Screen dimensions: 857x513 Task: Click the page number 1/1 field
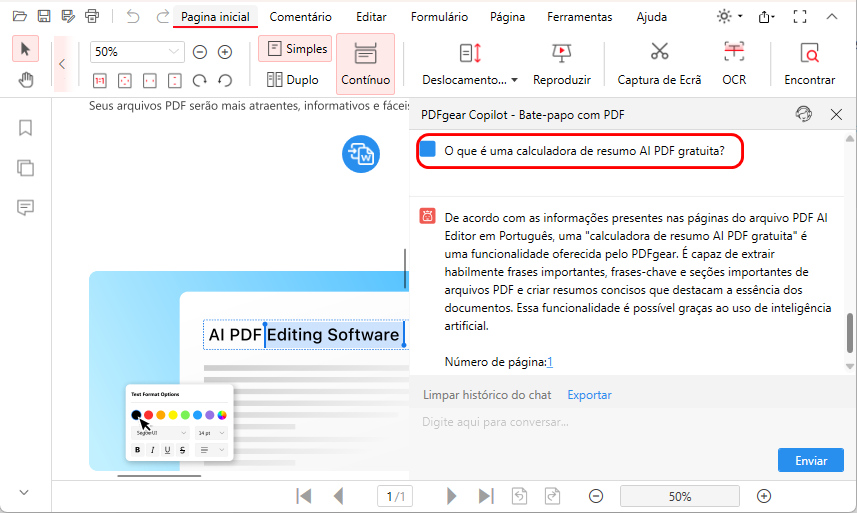tap(395, 496)
